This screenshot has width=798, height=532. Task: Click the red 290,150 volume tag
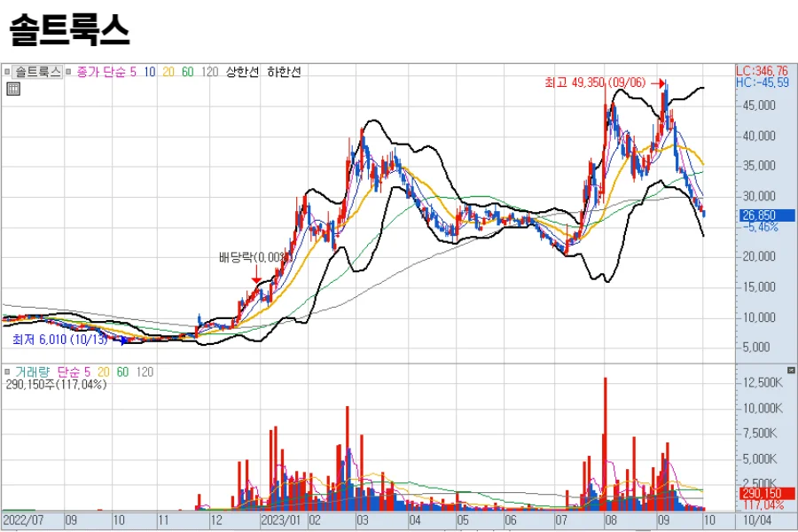(765, 493)
